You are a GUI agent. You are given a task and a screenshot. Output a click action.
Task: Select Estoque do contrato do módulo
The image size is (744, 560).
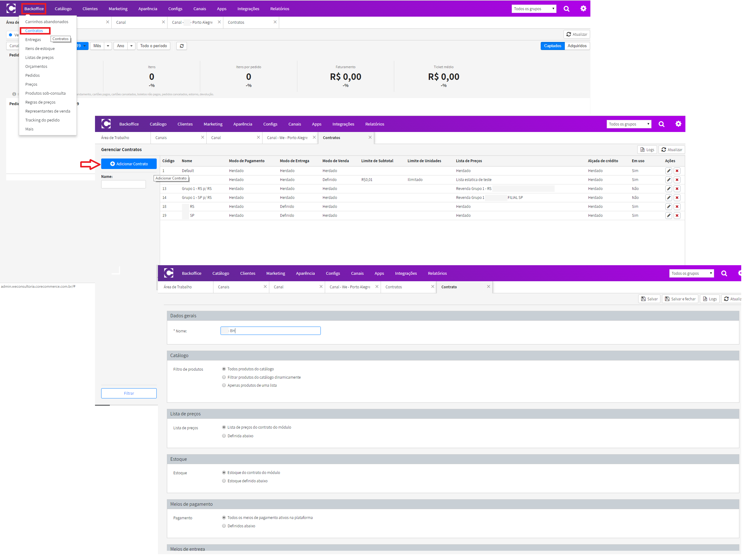(x=224, y=473)
